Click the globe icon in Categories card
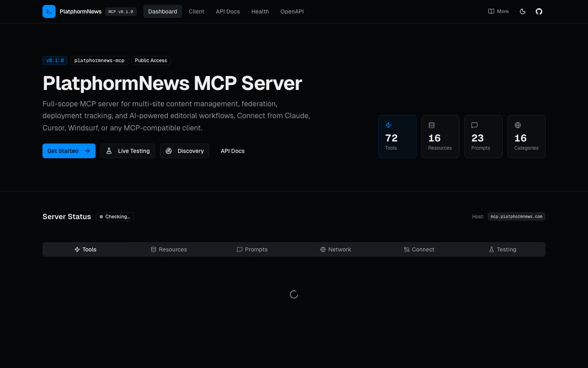The width and height of the screenshot is (588, 368). 518,125
